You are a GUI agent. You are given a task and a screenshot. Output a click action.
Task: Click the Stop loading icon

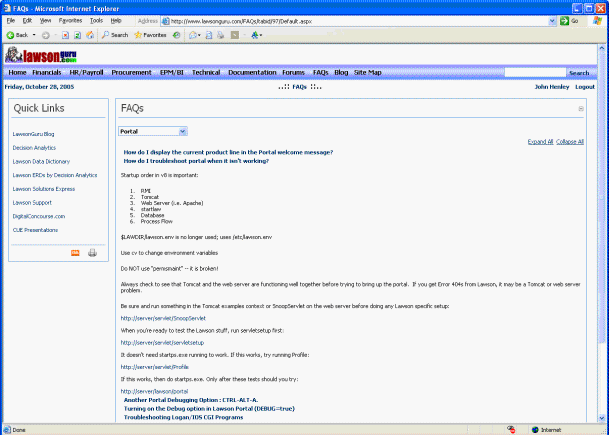point(65,35)
